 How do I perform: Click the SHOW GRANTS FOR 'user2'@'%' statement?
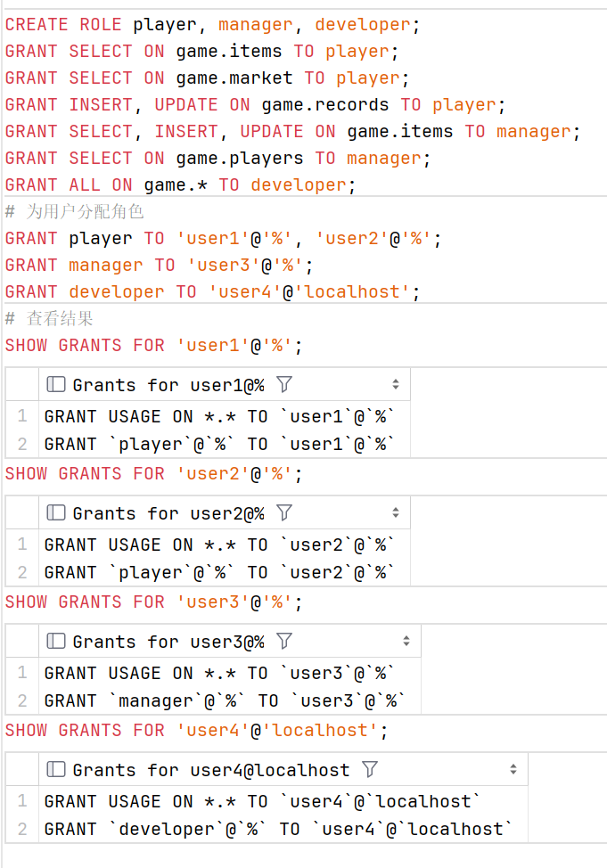click(154, 474)
